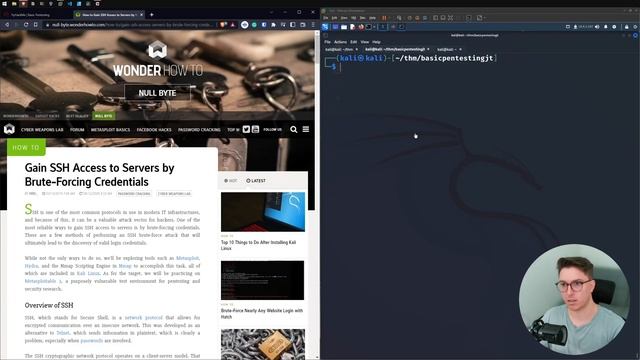Launch Firefox from the Kali panel
Screen dimensions: 640x360
[360, 27]
